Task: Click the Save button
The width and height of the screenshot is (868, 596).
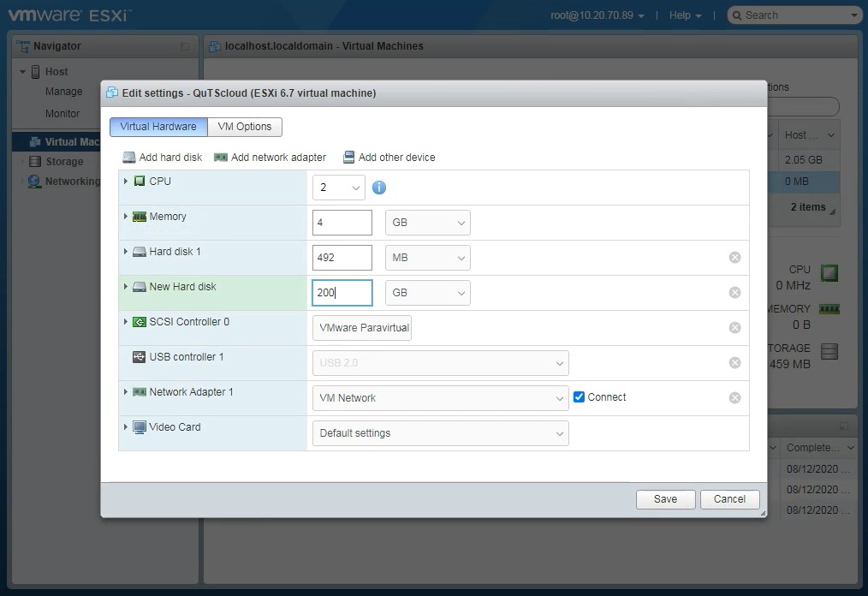Action: [665, 499]
